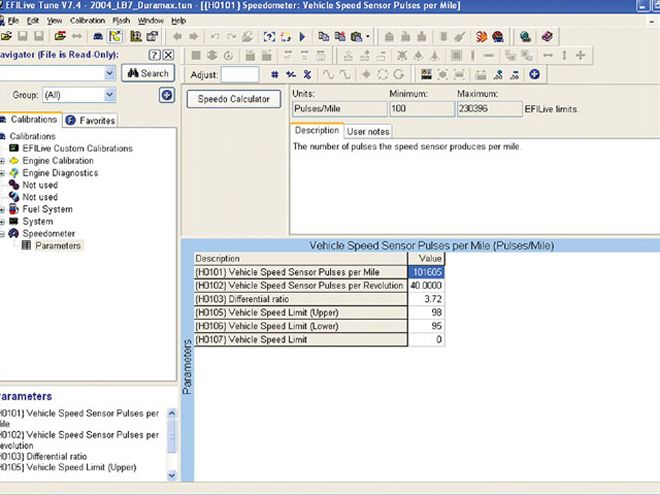The height and width of the screenshot is (495, 660).
Task: Click the blue play arrow icon
Action: click(x=302, y=37)
